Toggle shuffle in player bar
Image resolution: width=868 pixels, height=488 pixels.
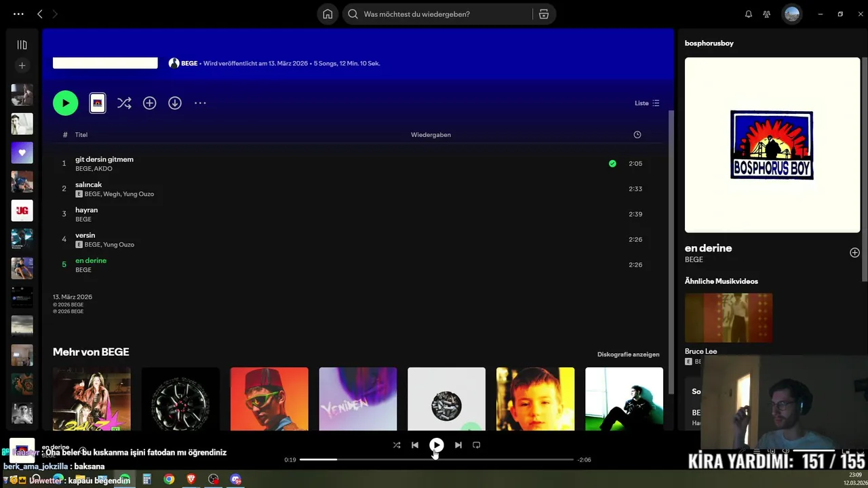click(x=397, y=445)
